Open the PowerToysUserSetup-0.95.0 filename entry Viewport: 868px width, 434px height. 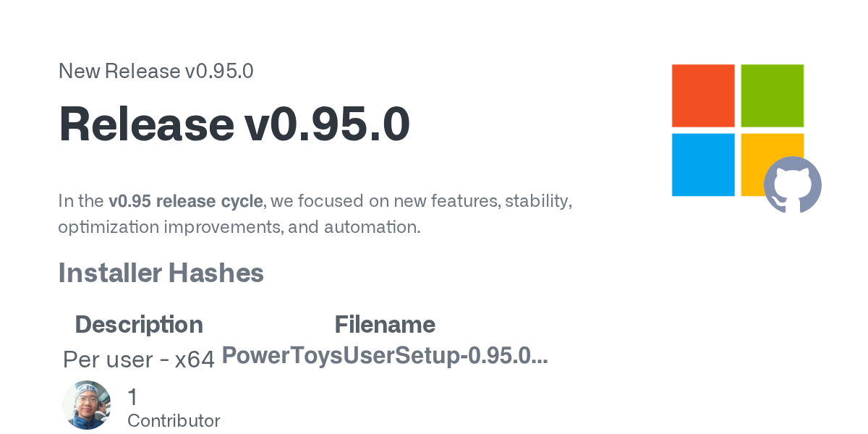click(x=385, y=355)
